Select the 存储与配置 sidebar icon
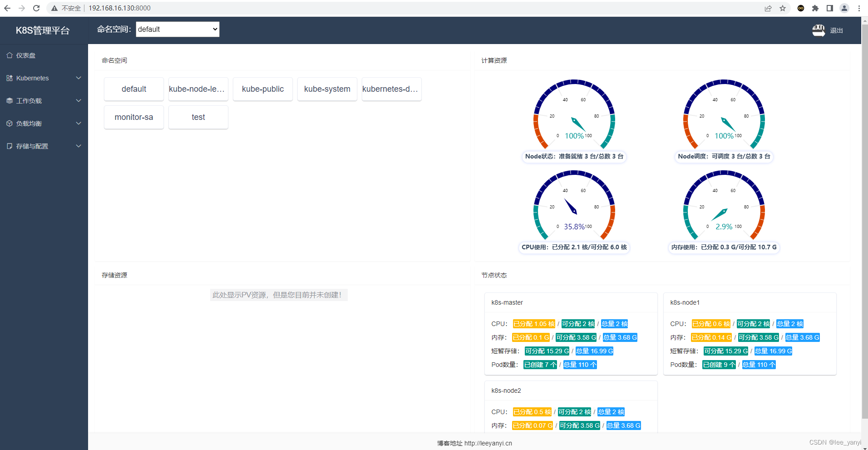 [x=9, y=146]
